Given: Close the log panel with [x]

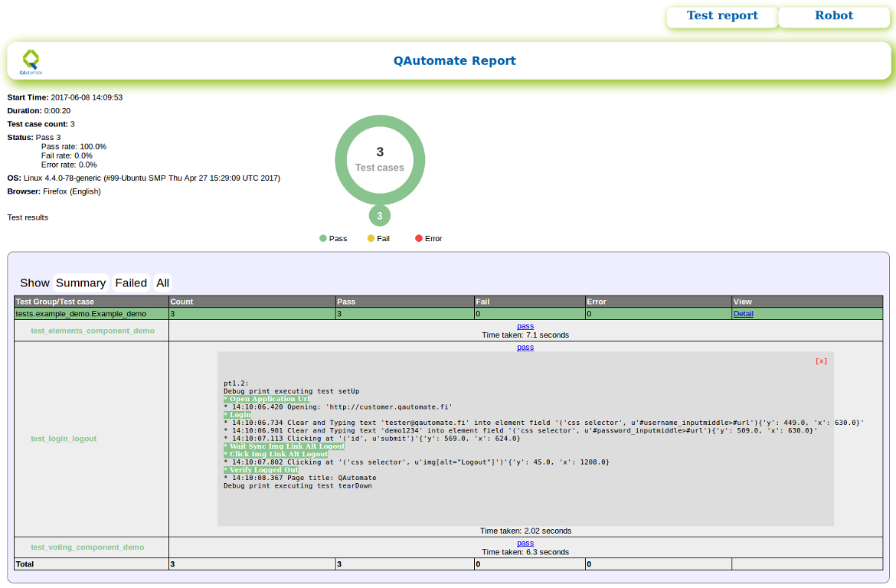Looking at the screenshot, I should click(x=821, y=361).
